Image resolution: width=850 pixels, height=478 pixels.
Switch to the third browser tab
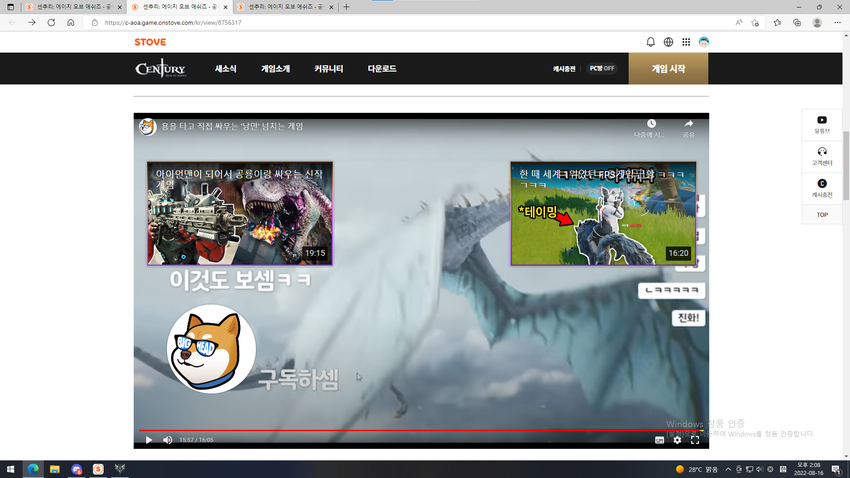click(x=286, y=7)
